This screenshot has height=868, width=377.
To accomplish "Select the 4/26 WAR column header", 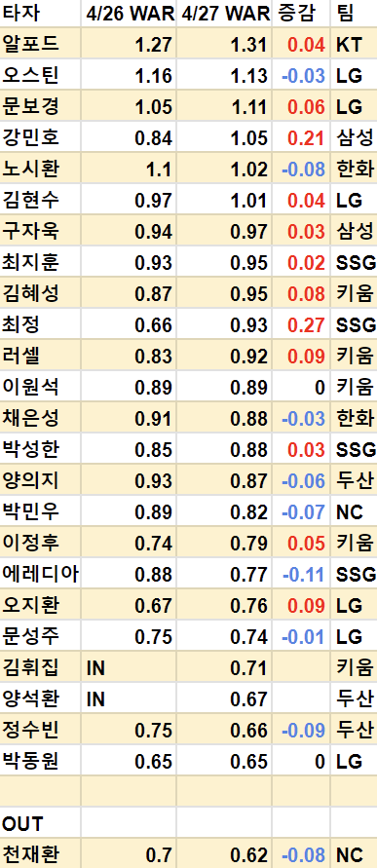I will [x=129, y=14].
